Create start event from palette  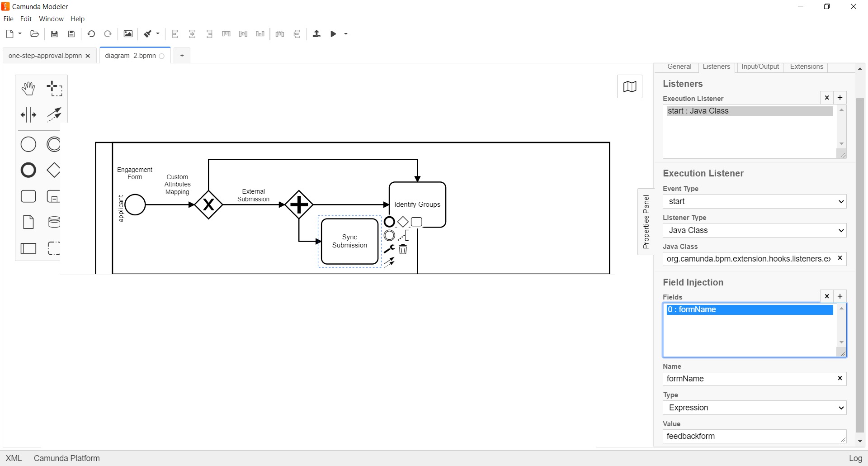tap(28, 144)
